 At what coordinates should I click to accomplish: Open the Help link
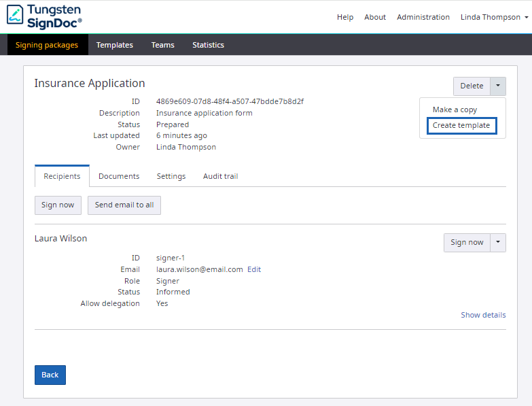[x=345, y=17]
